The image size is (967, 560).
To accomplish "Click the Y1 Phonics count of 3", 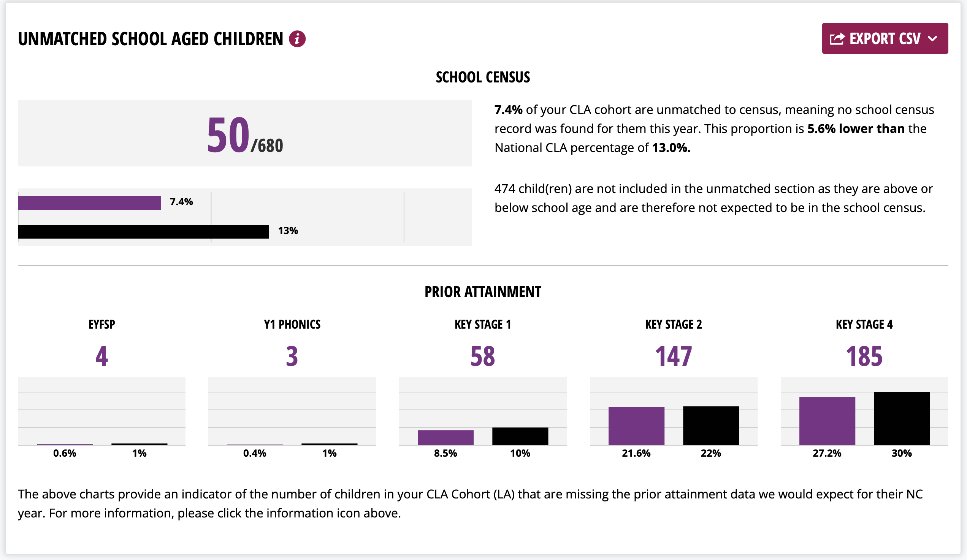I will pos(292,356).
